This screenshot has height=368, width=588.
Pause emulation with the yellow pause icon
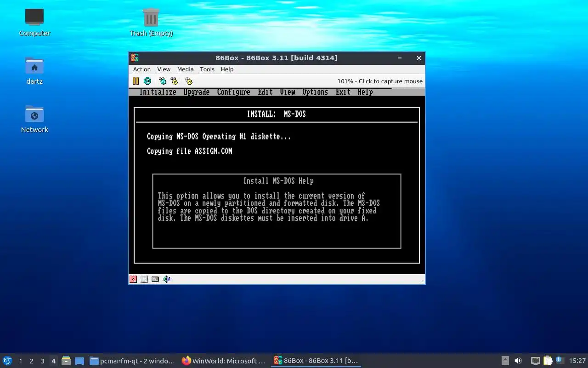(136, 81)
